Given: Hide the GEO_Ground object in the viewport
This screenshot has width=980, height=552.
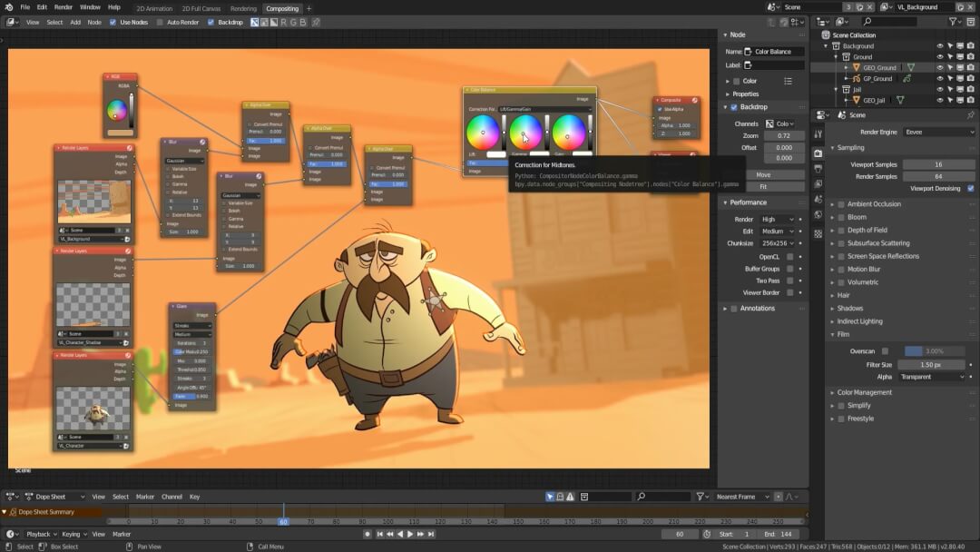Looking at the screenshot, I should point(939,67).
